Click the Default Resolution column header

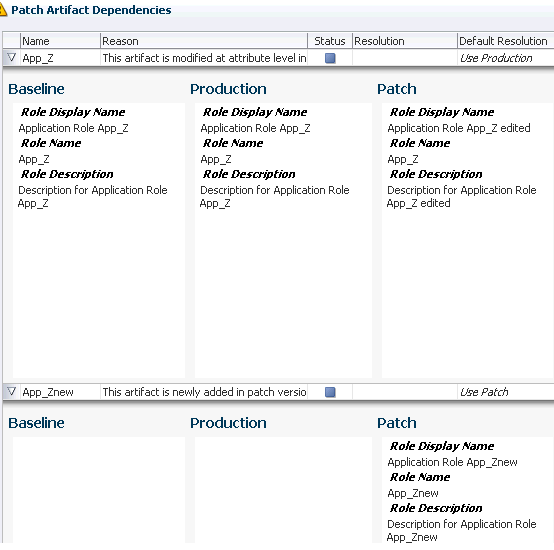tap(506, 41)
